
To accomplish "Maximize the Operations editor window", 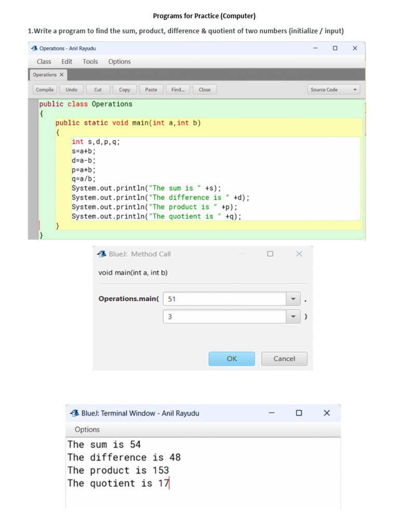I will (x=335, y=48).
